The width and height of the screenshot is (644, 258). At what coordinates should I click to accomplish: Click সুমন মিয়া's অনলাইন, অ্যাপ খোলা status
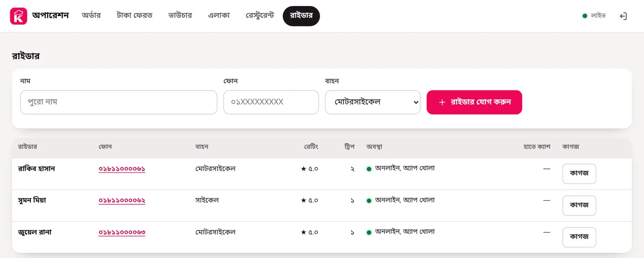coord(401,200)
